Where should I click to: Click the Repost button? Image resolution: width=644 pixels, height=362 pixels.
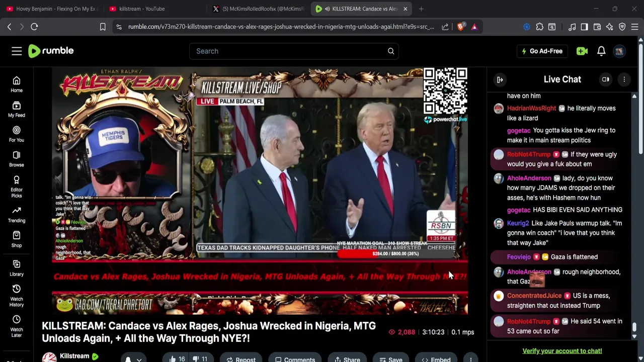(241, 359)
